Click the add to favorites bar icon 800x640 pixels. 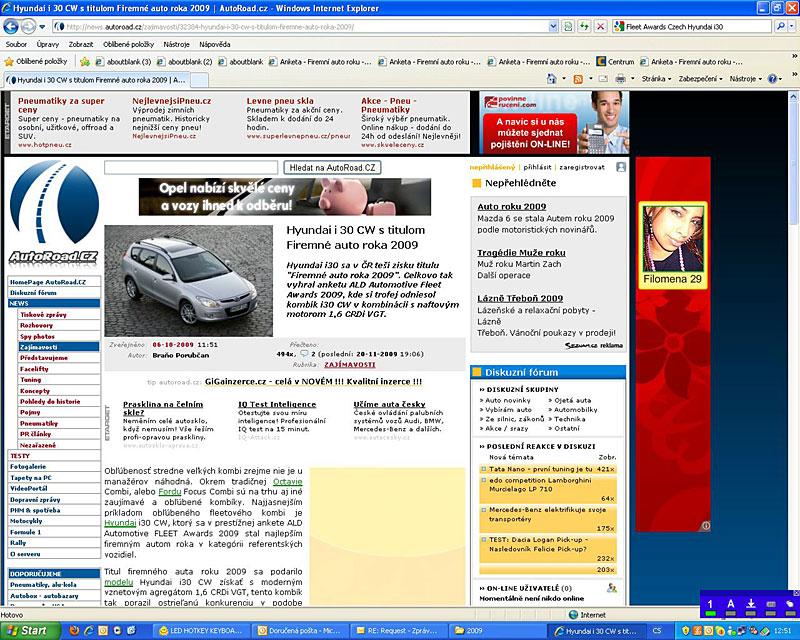click(x=85, y=62)
